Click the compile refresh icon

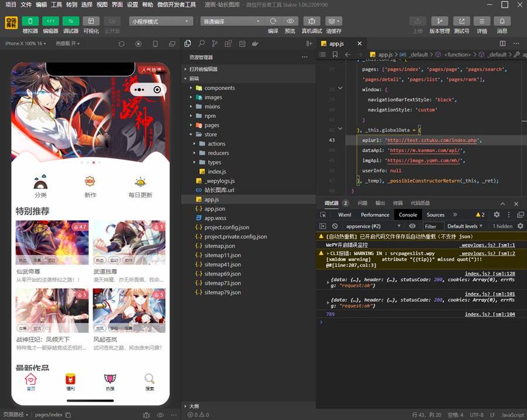[273, 21]
